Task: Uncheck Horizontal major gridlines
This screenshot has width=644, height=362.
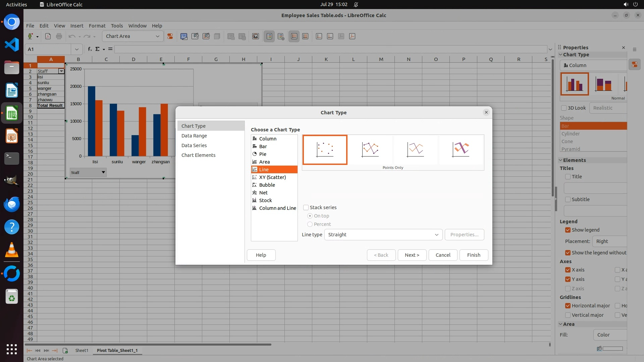Action: point(568,306)
